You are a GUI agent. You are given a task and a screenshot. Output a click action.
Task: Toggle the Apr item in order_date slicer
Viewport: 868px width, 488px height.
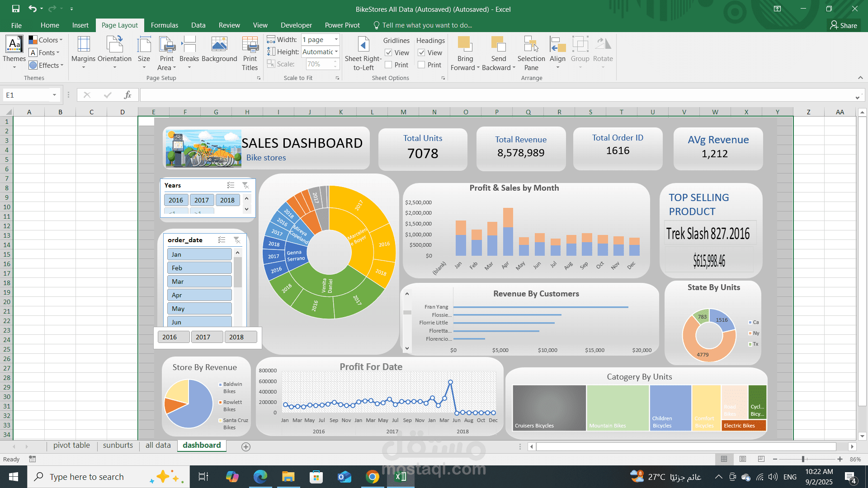point(199,295)
